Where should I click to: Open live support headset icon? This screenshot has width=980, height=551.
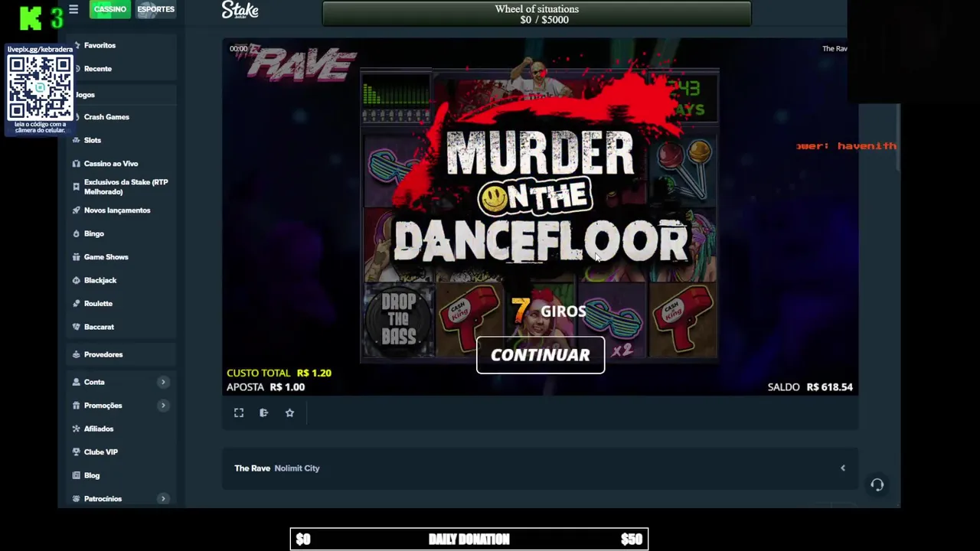(x=877, y=484)
